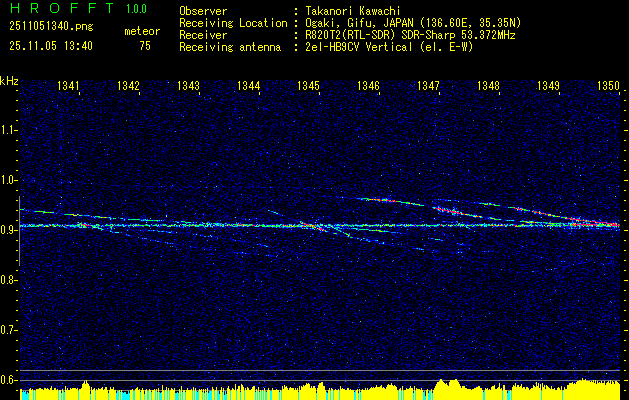Click the Receiver field label

tap(203, 35)
